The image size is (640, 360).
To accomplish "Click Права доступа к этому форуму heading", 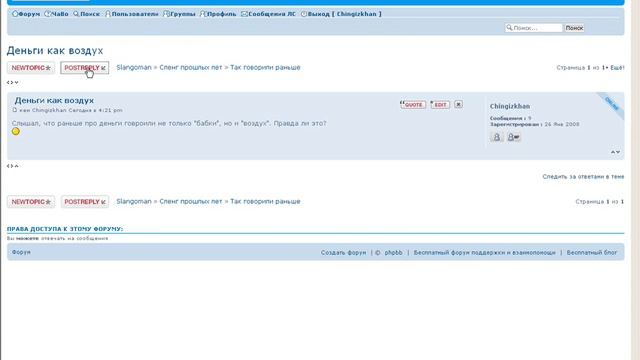I will coord(65,229).
